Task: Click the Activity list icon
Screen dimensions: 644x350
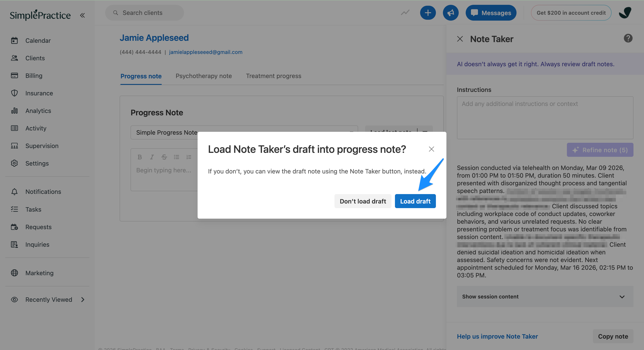Action: [x=14, y=128]
